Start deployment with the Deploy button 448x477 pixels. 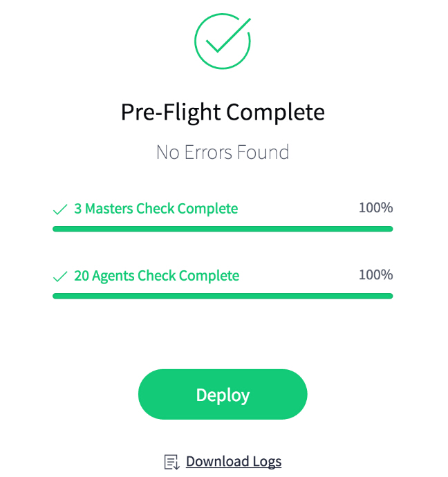(223, 394)
